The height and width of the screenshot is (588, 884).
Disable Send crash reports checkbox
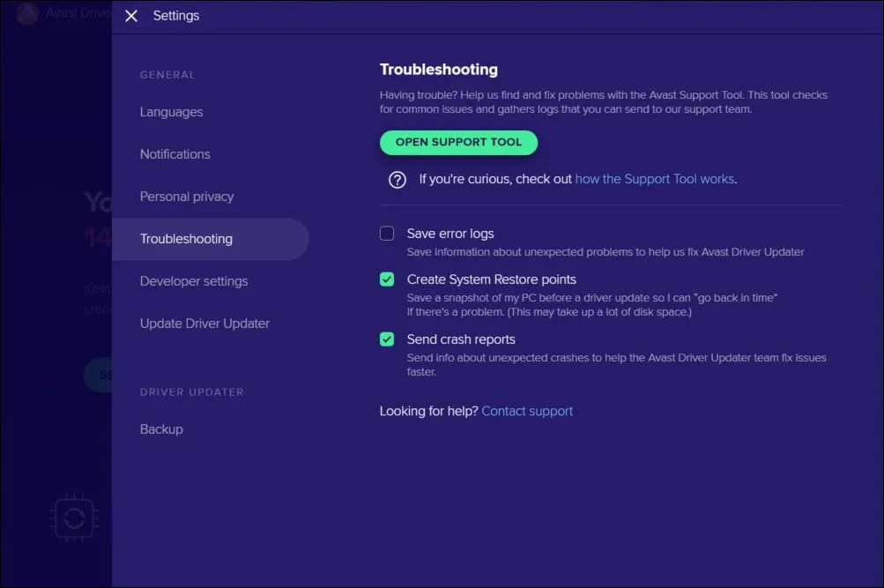(x=387, y=339)
